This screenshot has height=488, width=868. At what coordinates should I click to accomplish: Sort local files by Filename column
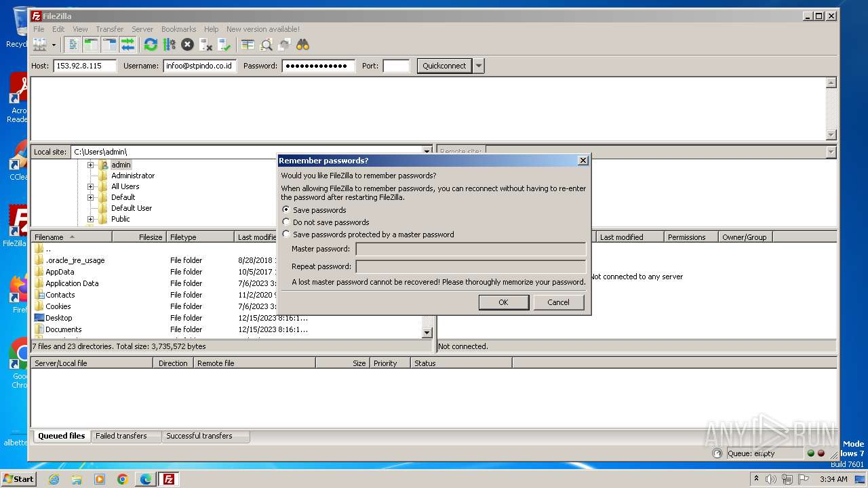pos(71,237)
